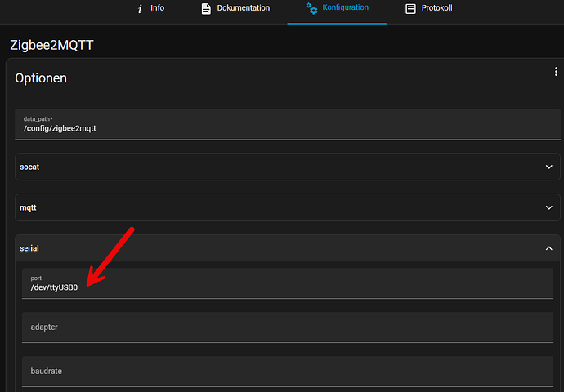Open the Protokoll tab
The width and height of the screenshot is (564, 392).
[x=429, y=9]
